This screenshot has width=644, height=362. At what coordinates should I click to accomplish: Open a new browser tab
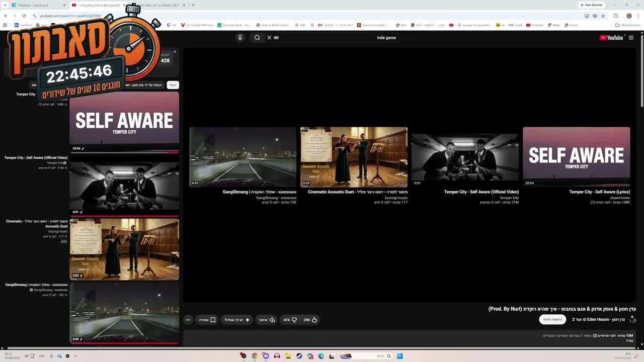coord(193,5)
